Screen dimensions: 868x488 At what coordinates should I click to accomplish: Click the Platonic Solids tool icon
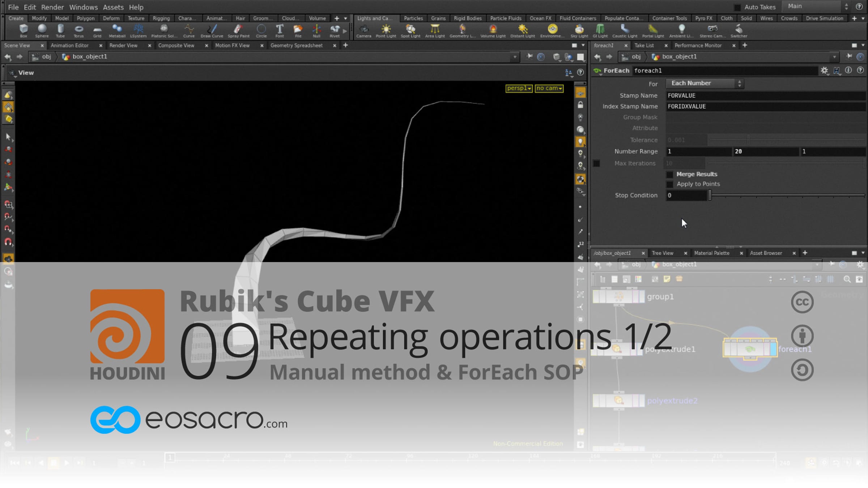pyautogui.click(x=164, y=30)
